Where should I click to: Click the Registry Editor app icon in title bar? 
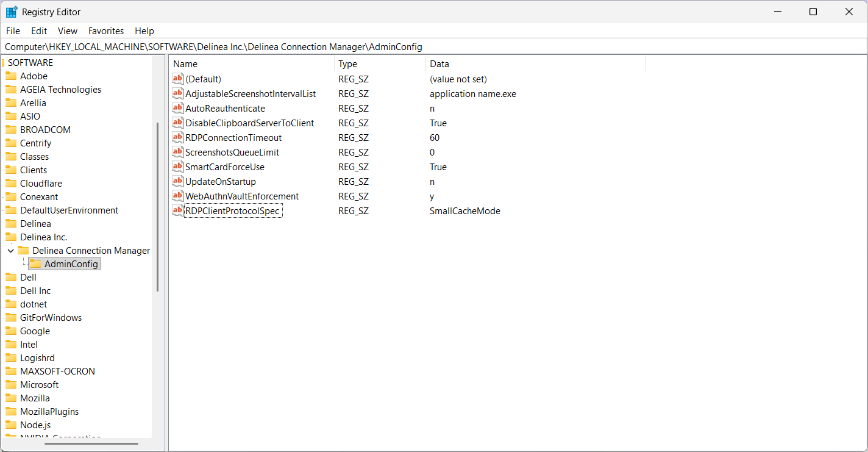[x=12, y=12]
